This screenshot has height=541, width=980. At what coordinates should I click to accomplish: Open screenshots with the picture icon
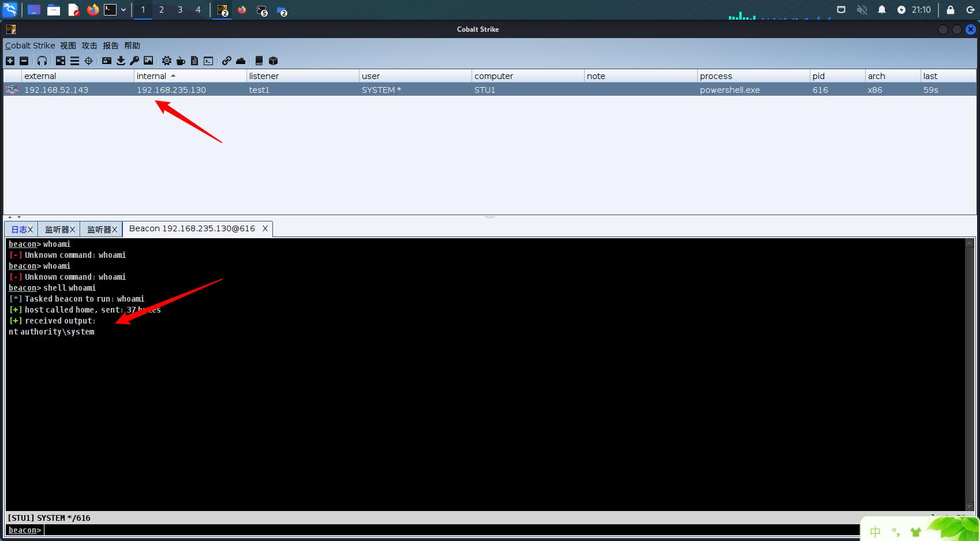click(148, 61)
